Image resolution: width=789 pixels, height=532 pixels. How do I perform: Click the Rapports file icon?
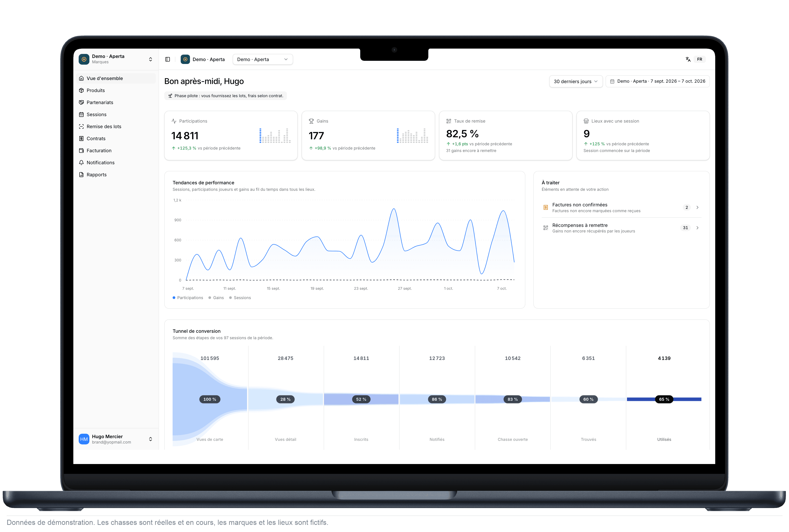tap(81, 175)
